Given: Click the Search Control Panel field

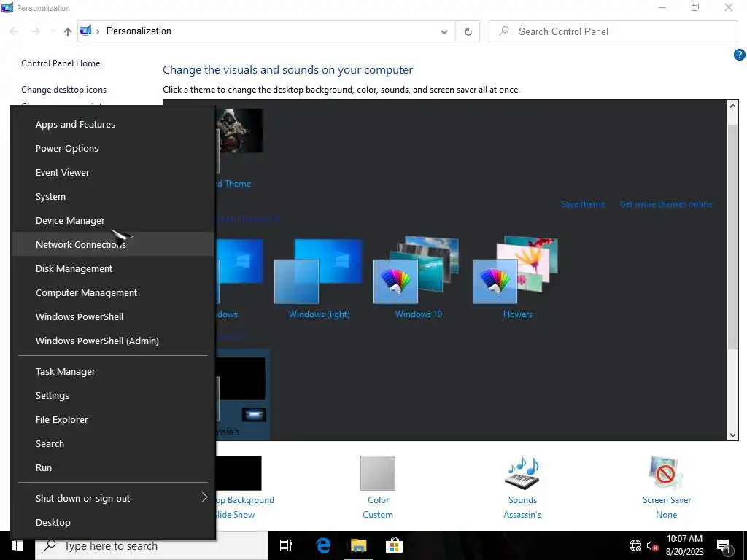Looking at the screenshot, I should point(613,31).
